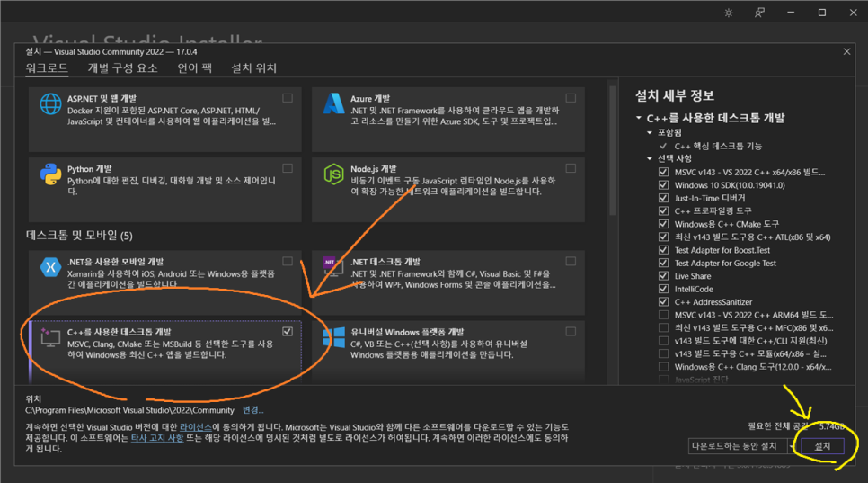Collapse the Optional (선택 사항) section

pyautogui.click(x=650, y=159)
